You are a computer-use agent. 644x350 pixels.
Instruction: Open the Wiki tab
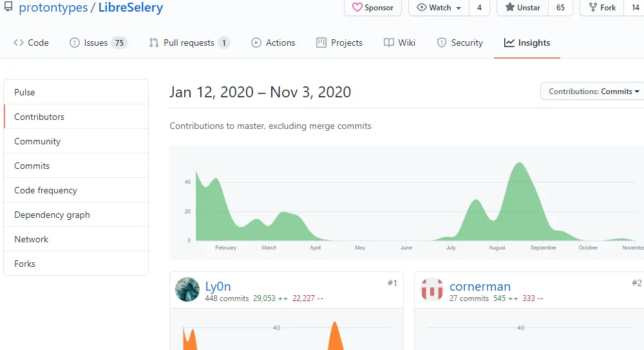tap(400, 43)
